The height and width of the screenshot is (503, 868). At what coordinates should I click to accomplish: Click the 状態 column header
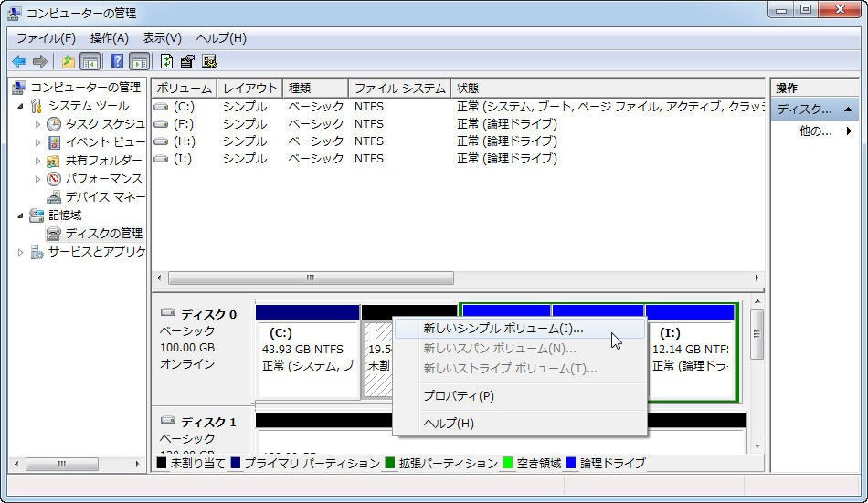coord(608,88)
